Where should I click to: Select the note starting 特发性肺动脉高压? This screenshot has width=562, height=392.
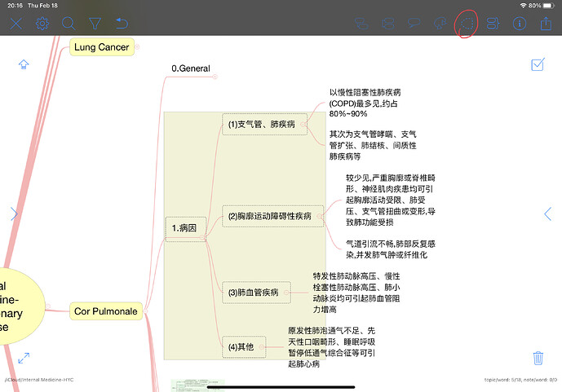coord(356,293)
